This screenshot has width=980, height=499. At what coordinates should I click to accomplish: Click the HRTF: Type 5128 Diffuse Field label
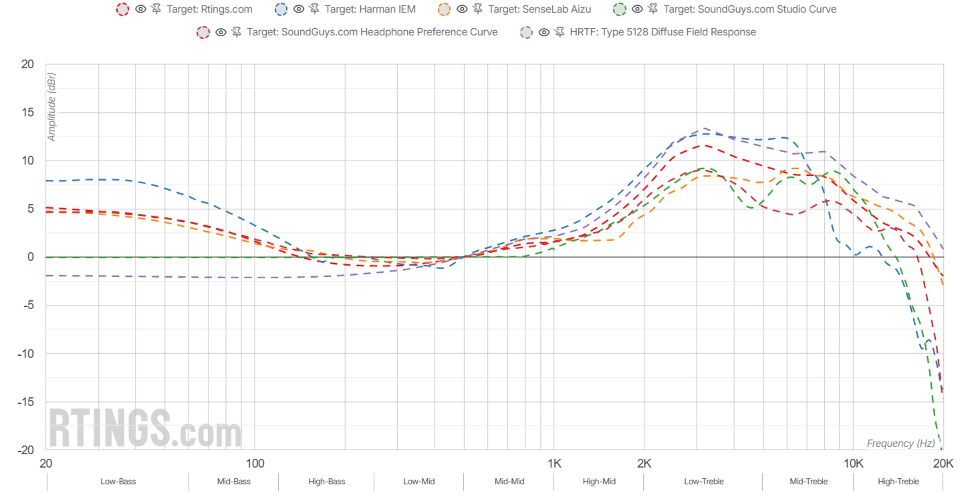[662, 32]
